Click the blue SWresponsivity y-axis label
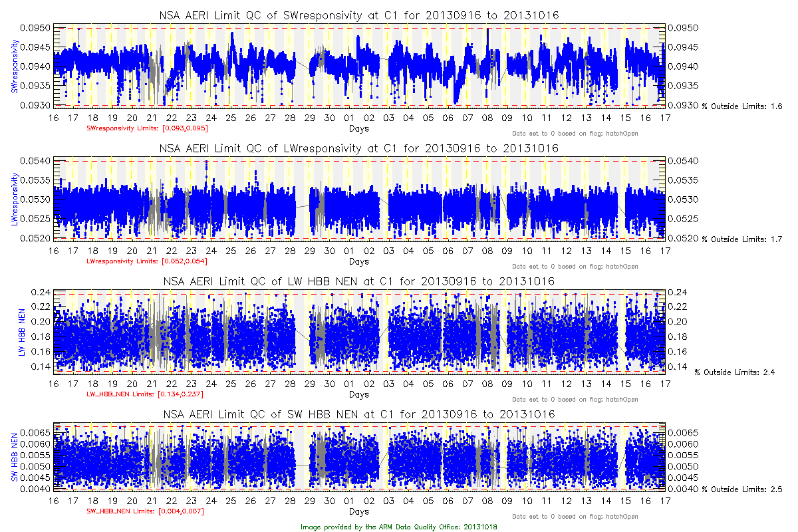Image resolution: width=798 pixels, height=532 pixels. click(13, 66)
